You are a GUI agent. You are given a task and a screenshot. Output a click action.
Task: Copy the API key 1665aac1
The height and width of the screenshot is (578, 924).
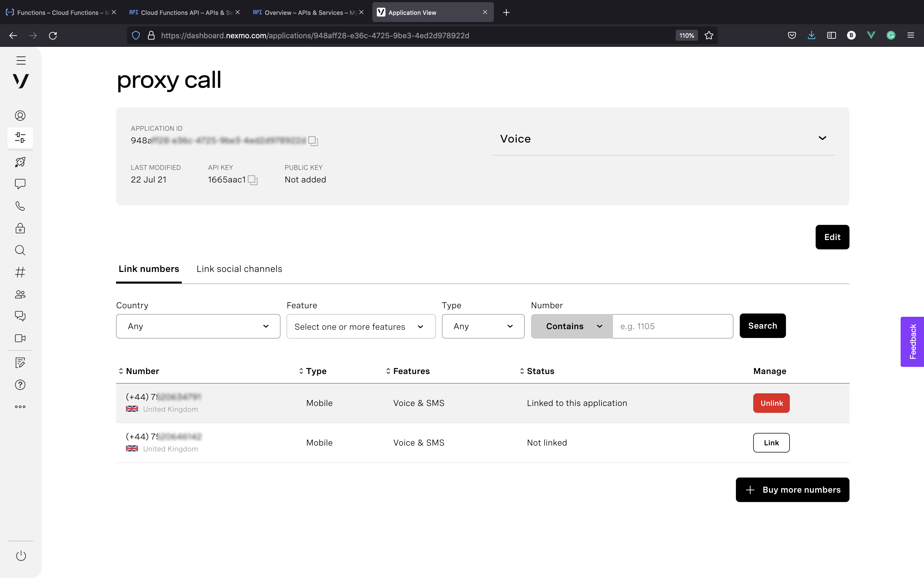(x=253, y=180)
